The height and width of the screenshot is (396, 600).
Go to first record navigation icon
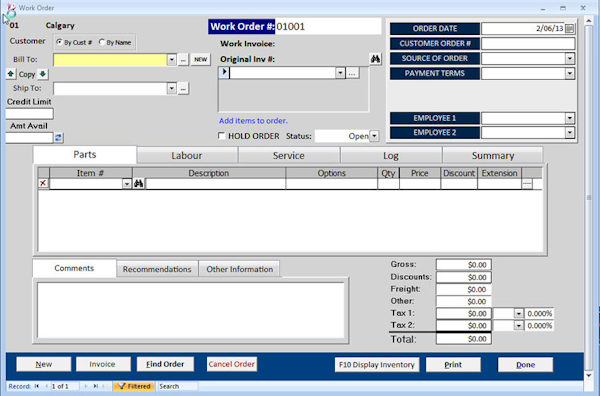pos(37,386)
